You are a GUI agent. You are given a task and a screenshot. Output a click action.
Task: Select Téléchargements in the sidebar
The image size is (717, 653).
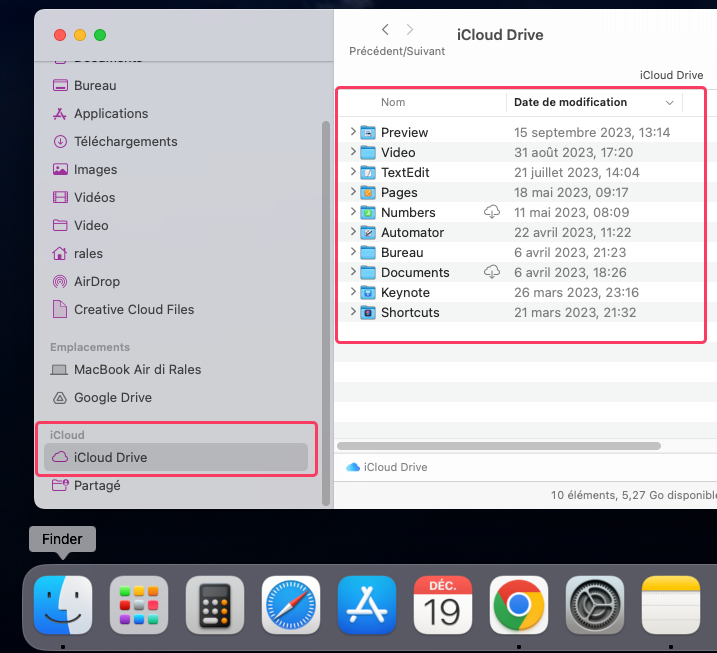coord(125,142)
